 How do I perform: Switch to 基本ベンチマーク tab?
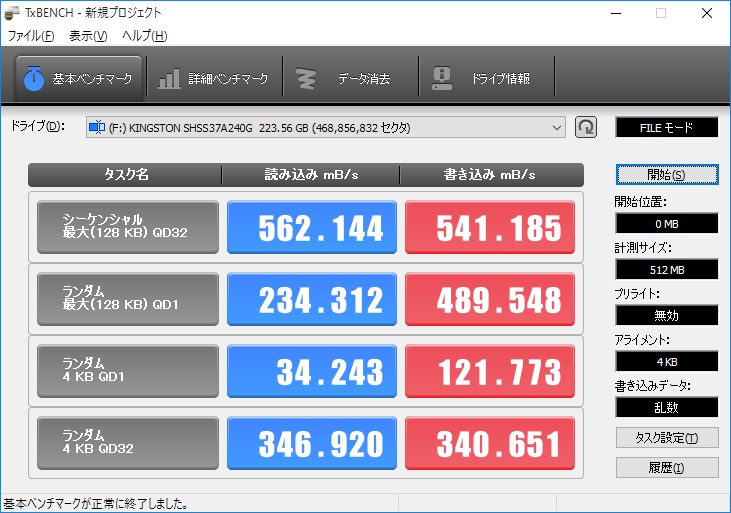(79, 78)
